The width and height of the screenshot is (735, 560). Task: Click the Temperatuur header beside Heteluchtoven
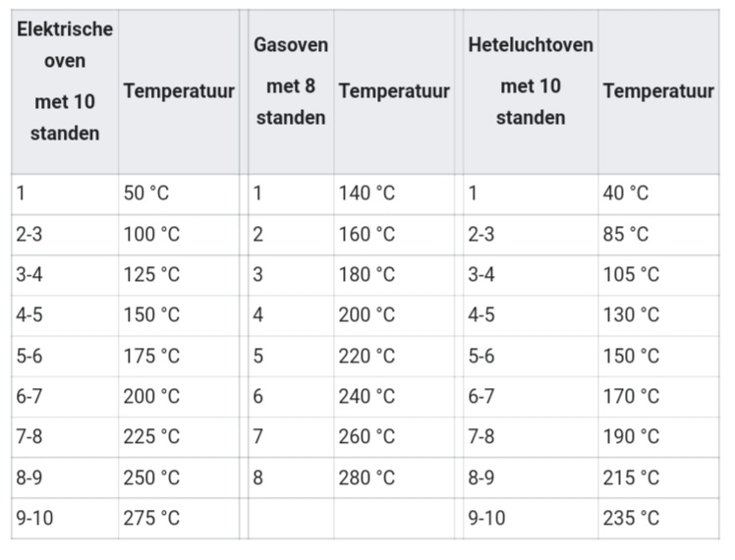[x=658, y=91]
